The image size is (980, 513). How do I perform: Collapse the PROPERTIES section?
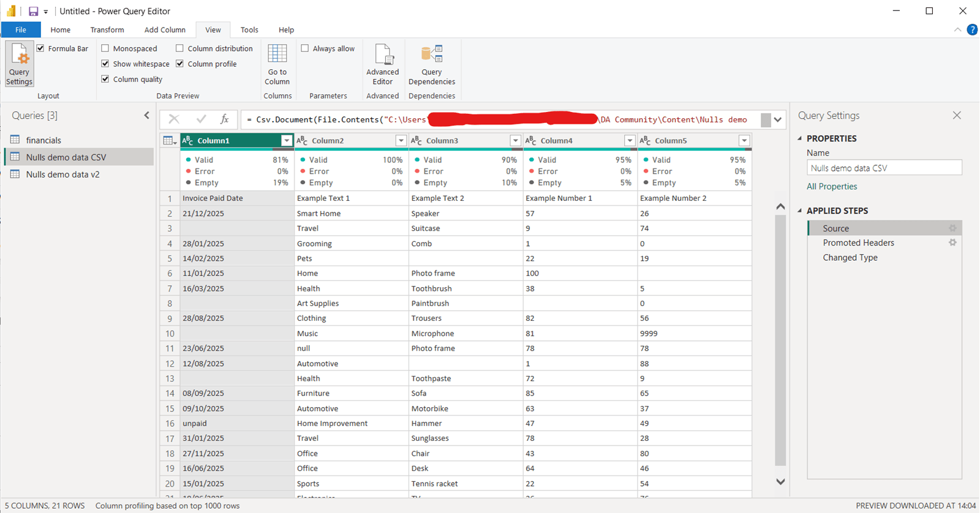click(x=800, y=138)
